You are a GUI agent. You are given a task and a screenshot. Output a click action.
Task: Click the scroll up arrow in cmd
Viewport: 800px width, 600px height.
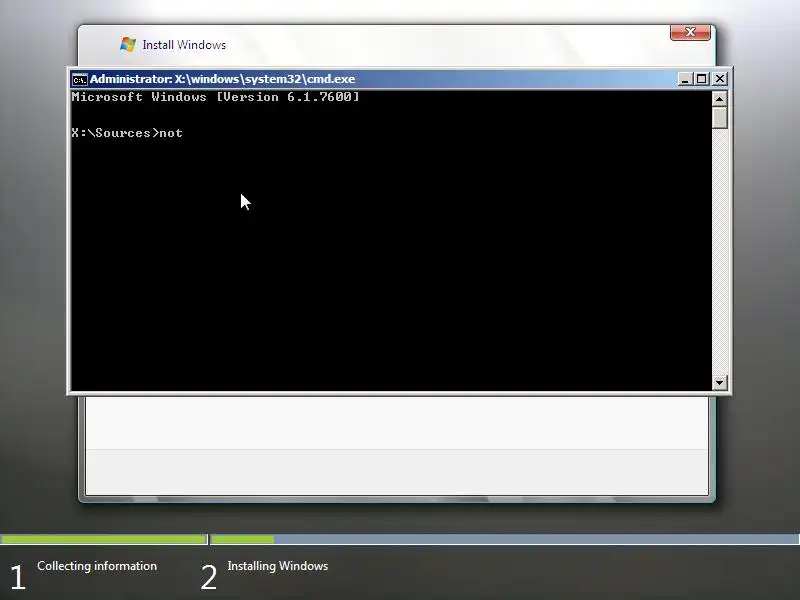pyautogui.click(x=719, y=98)
